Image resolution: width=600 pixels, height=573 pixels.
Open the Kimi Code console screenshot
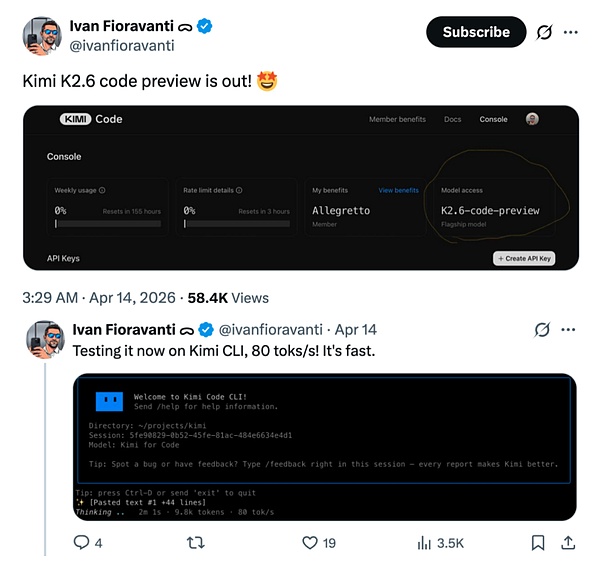coord(301,188)
